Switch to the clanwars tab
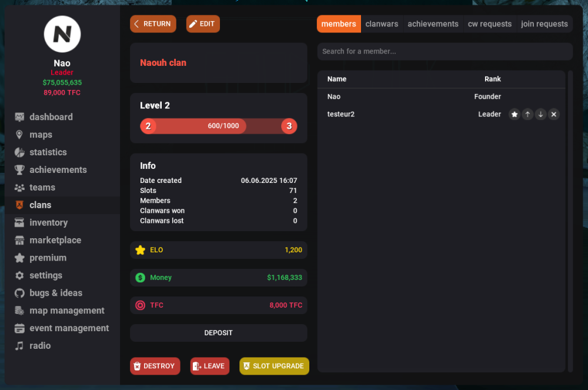The height and width of the screenshot is (390, 588). coord(382,24)
